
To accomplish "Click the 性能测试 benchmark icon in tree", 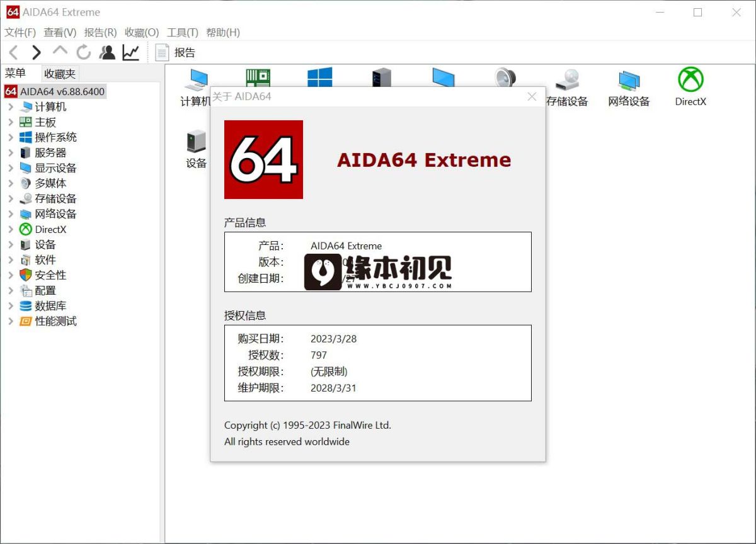I will [x=25, y=321].
